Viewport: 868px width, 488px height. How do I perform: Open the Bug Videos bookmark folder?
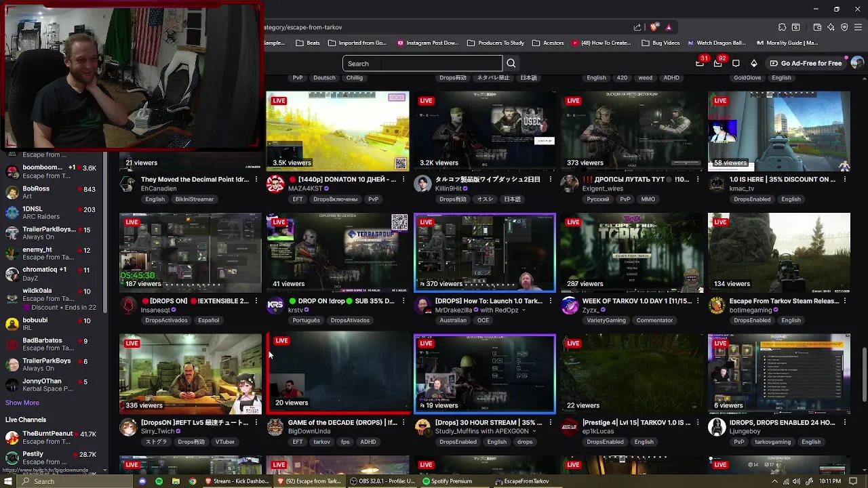click(x=660, y=43)
